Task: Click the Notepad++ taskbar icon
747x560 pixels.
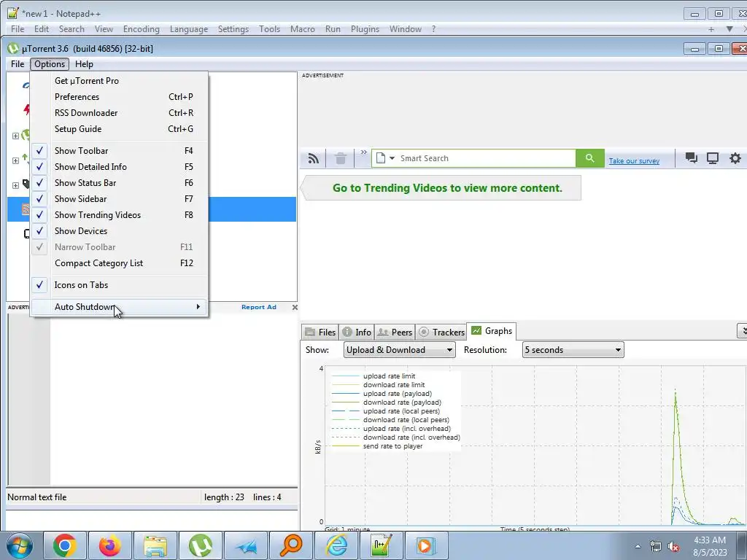Action: coord(382,545)
